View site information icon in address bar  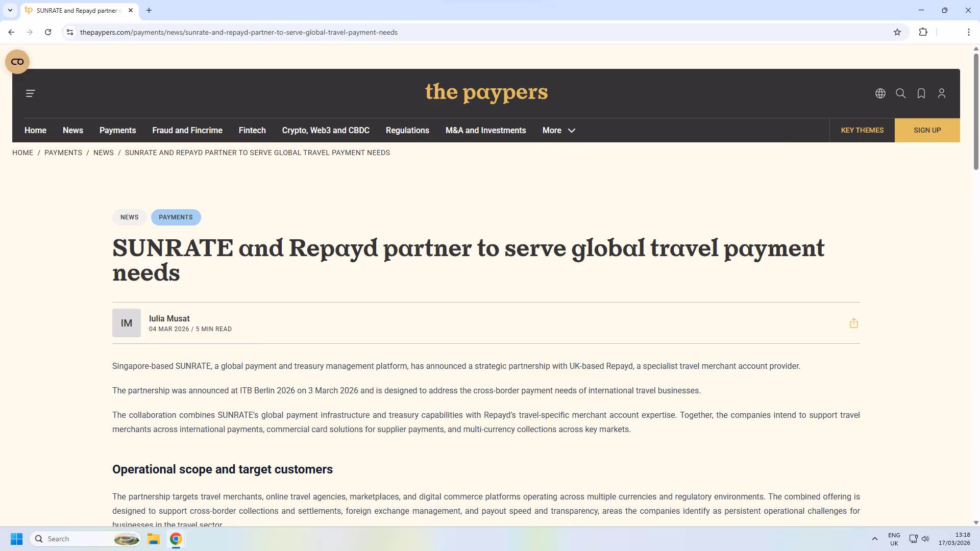pos(70,32)
